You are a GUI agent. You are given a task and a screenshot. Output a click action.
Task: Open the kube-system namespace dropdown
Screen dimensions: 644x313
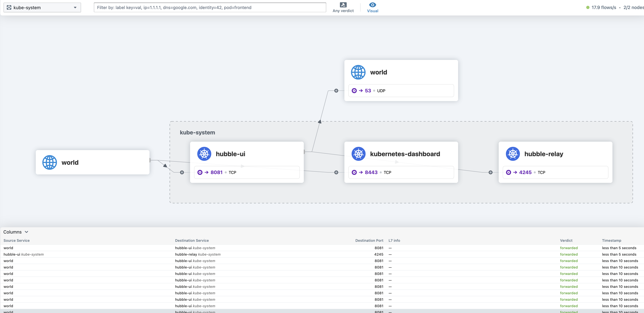click(x=42, y=7)
